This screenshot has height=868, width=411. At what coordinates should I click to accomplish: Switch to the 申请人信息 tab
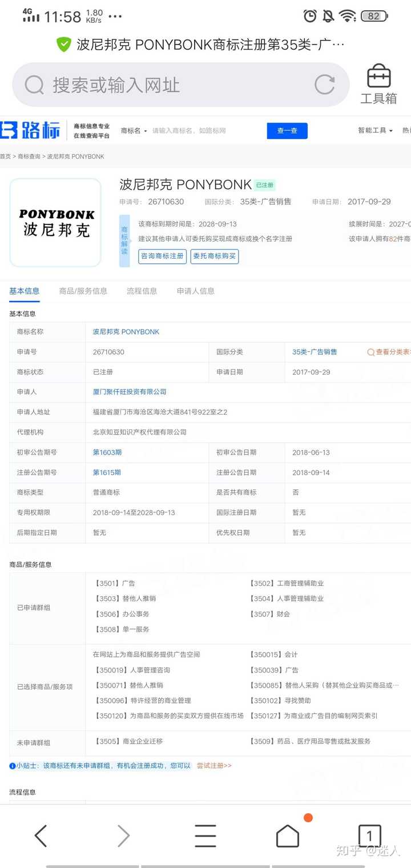(x=196, y=291)
